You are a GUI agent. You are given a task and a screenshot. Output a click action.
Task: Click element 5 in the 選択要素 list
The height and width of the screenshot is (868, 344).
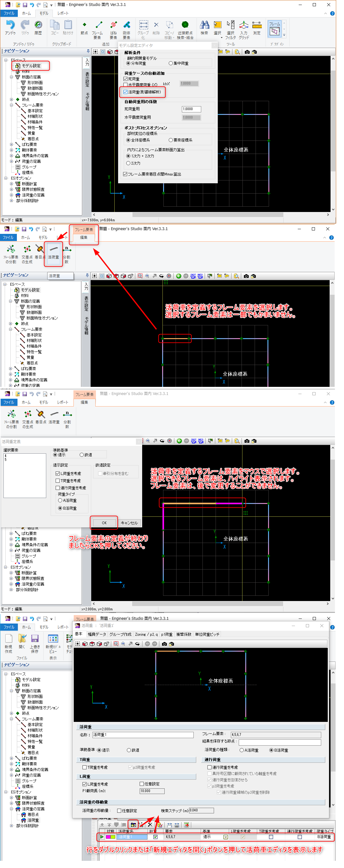tap(5, 460)
